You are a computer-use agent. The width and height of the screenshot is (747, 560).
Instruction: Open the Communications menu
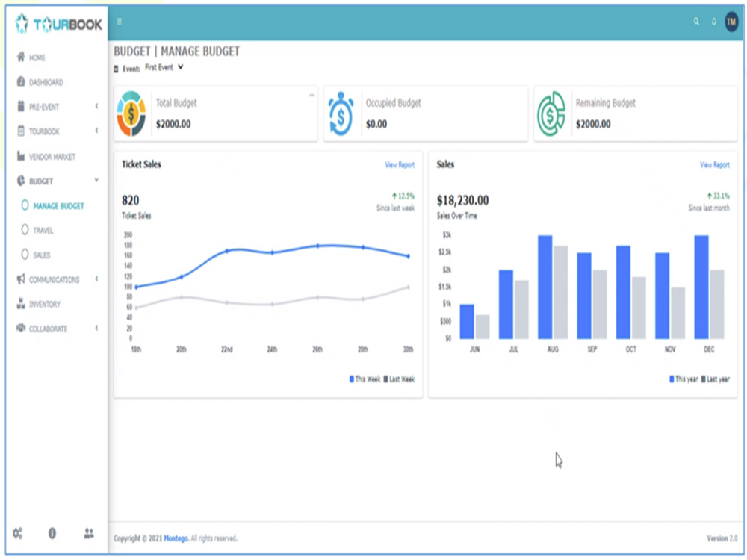[x=55, y=279]
